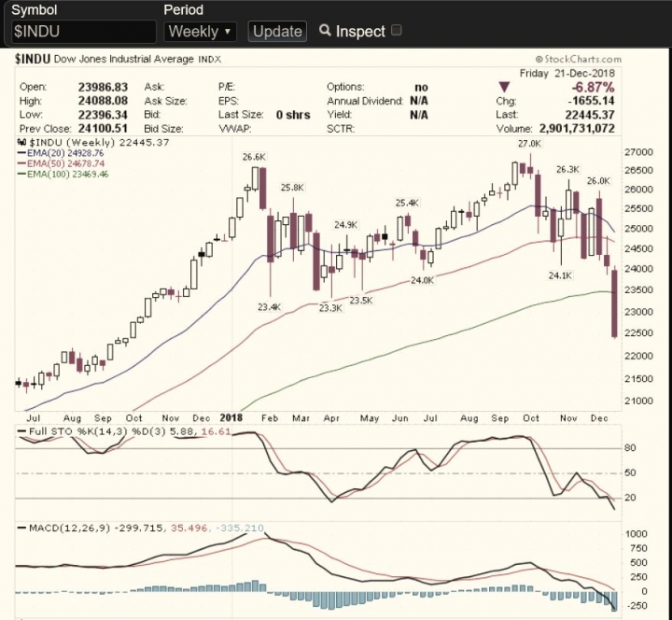Click the 27.0K peak price label
This screenshot has width=672, height=620.
530,144
